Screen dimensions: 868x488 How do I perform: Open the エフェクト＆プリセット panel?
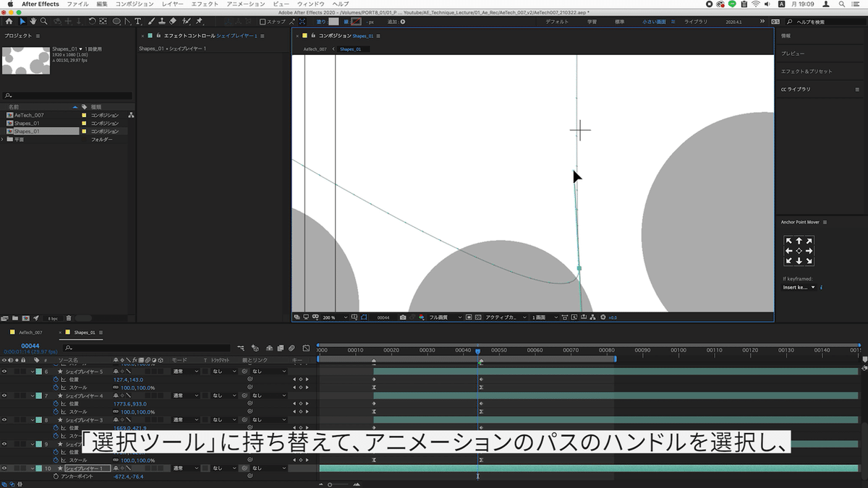[x=807, y=72]
